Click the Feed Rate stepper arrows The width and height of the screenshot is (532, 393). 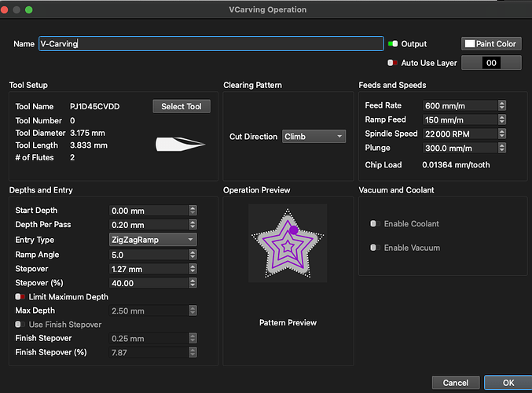tap(502, 105)
